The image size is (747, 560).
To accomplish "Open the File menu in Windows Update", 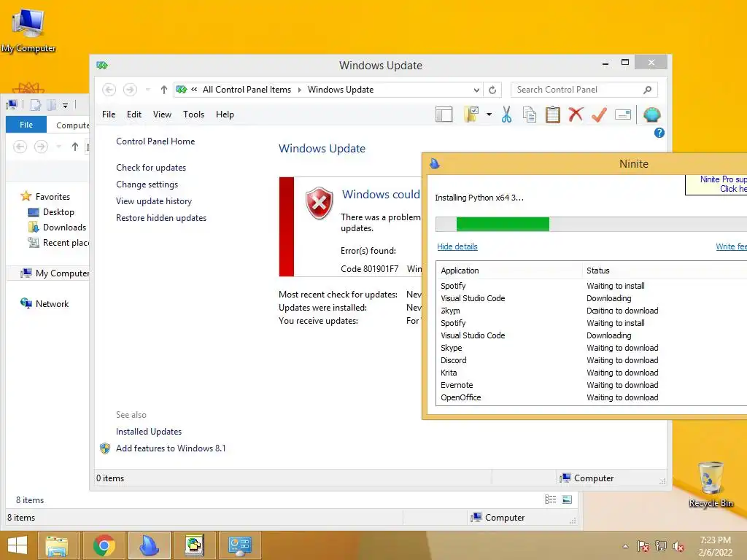I will coord(109,114).
